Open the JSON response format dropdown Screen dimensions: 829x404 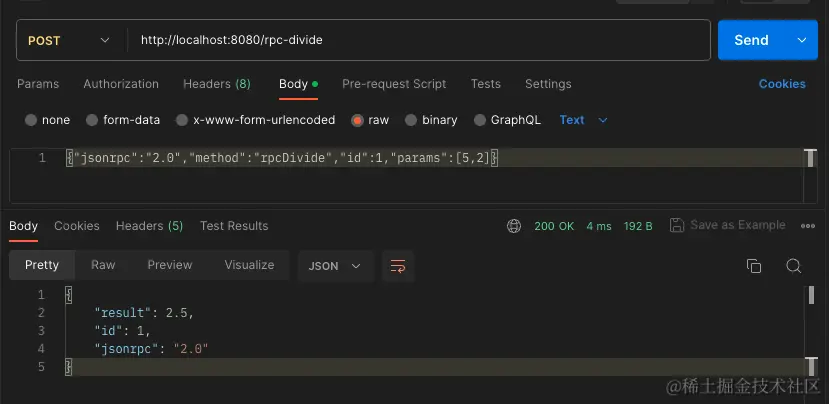coord(335,265)
